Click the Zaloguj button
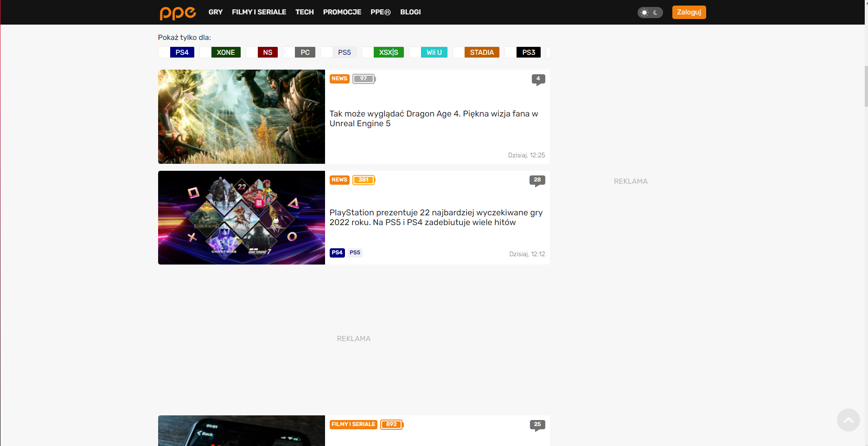The image size is (868, 446). (689, 12)
